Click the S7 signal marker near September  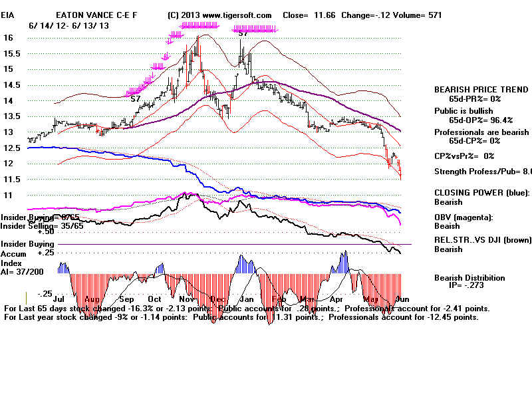[x=136, y=99]
